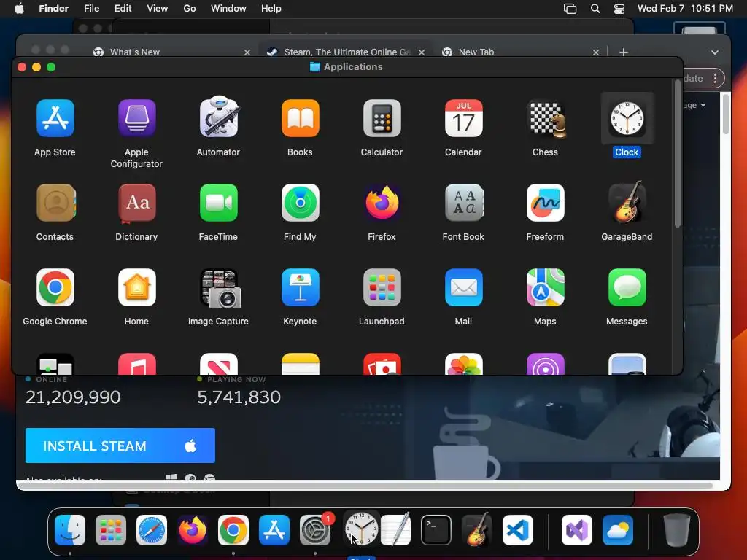Open the View menu
747x560 pixels.
pyautogui.click(x=158, y=9)
